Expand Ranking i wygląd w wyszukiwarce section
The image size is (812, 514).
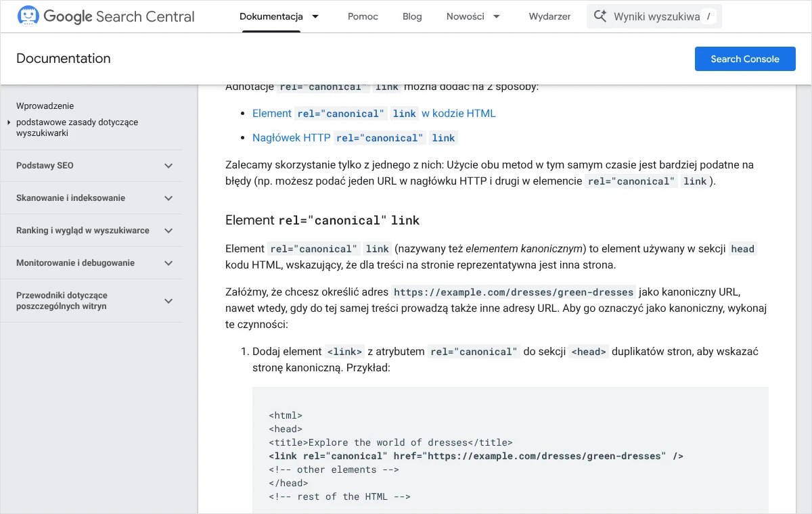pos(168,231)
